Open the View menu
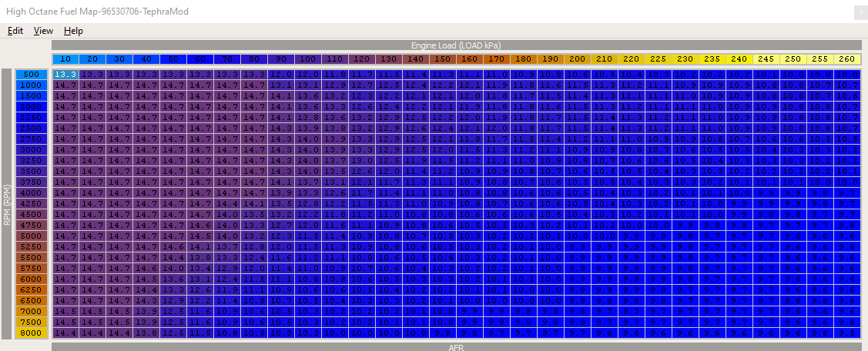This screenshot has width=868, height=351. pyautogui.click(x=43, y=31)
